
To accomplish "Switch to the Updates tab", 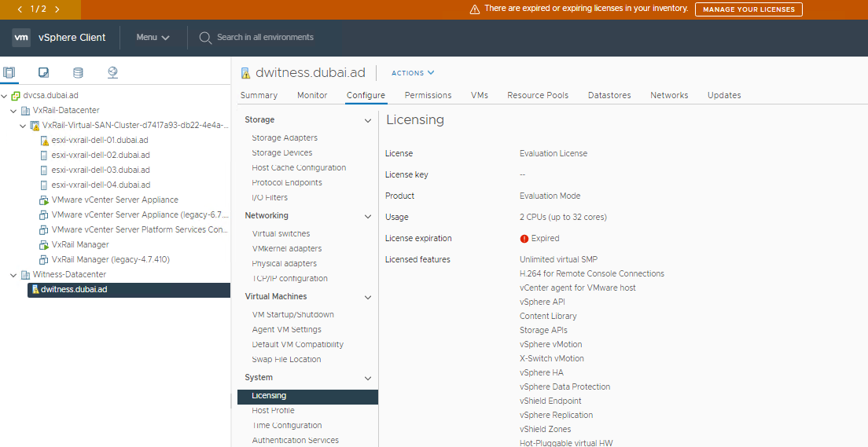I will click(724, 95).
